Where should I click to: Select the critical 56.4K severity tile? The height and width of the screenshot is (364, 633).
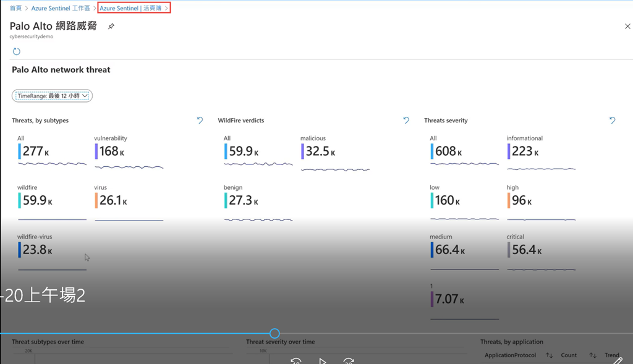point(542,252)
